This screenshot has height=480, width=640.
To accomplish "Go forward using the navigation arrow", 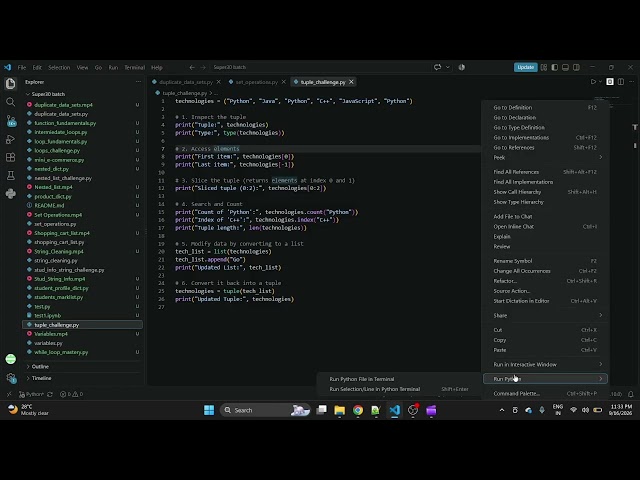I will click(203, 67).
